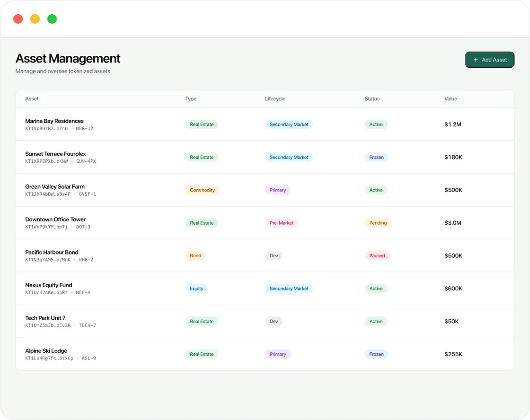Click Secondary Market badge for Nexus Equity Fund
530x420 pixels.
click(x=289, y=288)
